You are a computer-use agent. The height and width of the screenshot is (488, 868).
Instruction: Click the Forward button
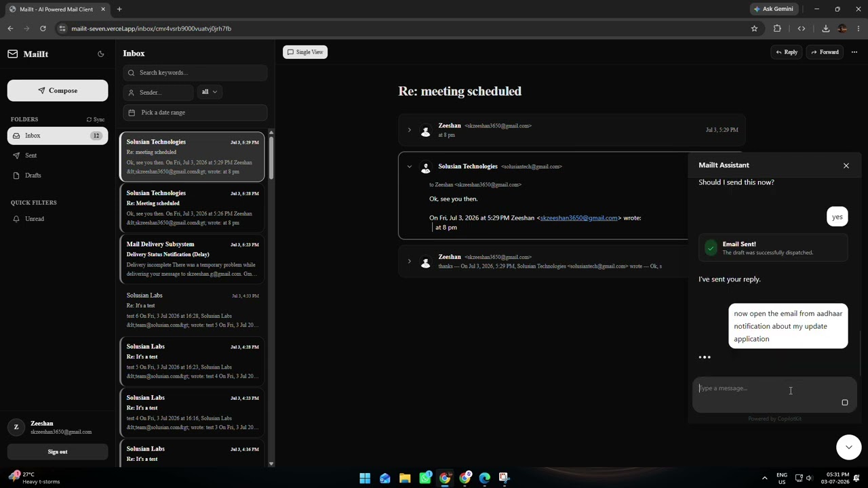[825, 52]
